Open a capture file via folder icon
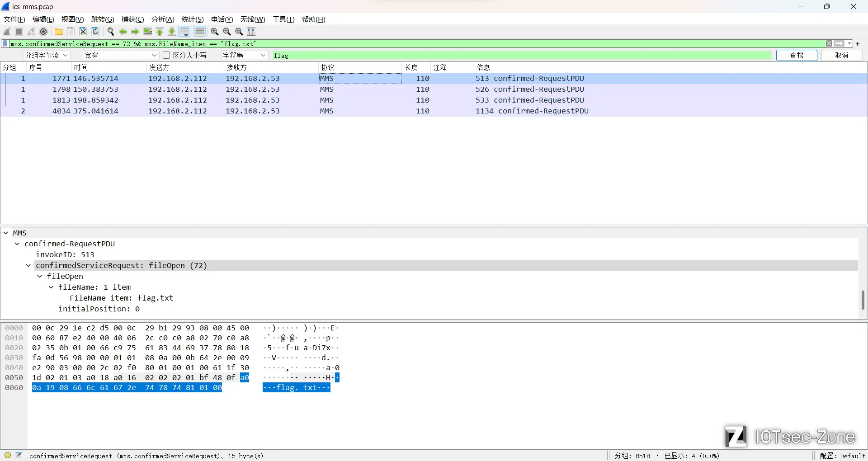Image resolution: width=868 pixels, height=461 pixels. pyautogui.click(x=59, y=32)
